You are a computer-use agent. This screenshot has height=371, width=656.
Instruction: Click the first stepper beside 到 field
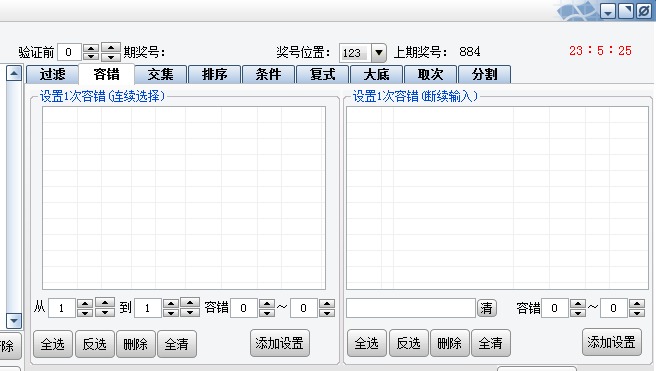171,308
